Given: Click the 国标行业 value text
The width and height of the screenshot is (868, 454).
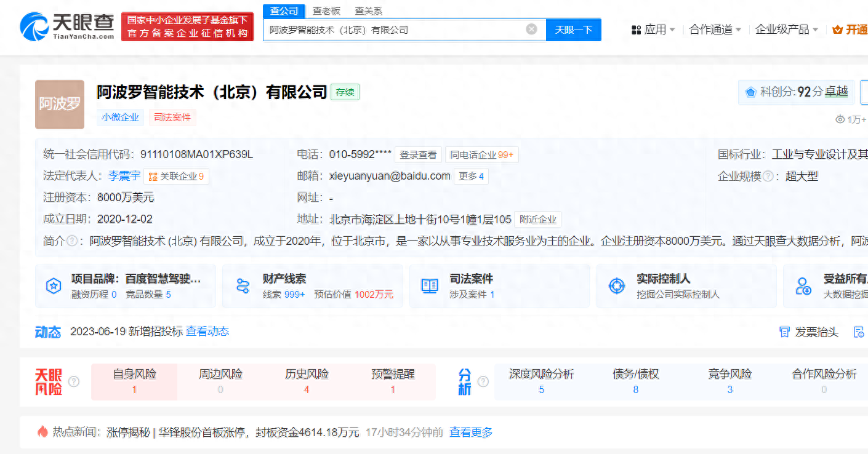Looking at the screenshot, I should click(x=820, y=154).
